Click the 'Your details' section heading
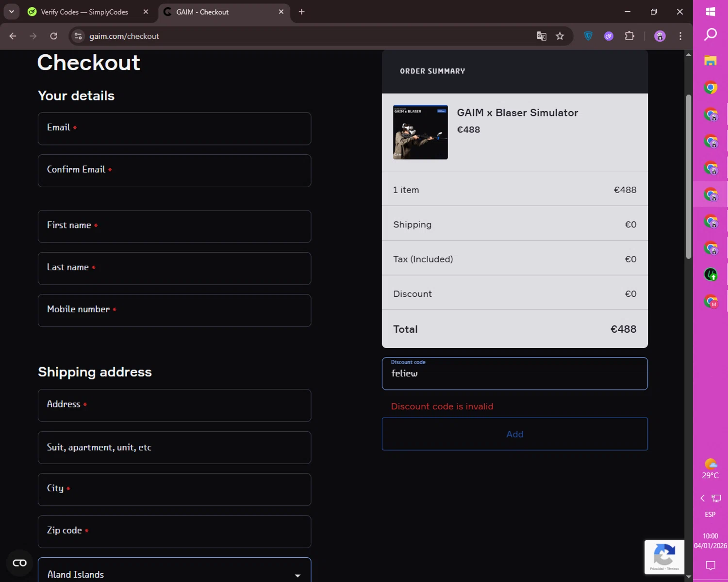 (x=76, y=96)
